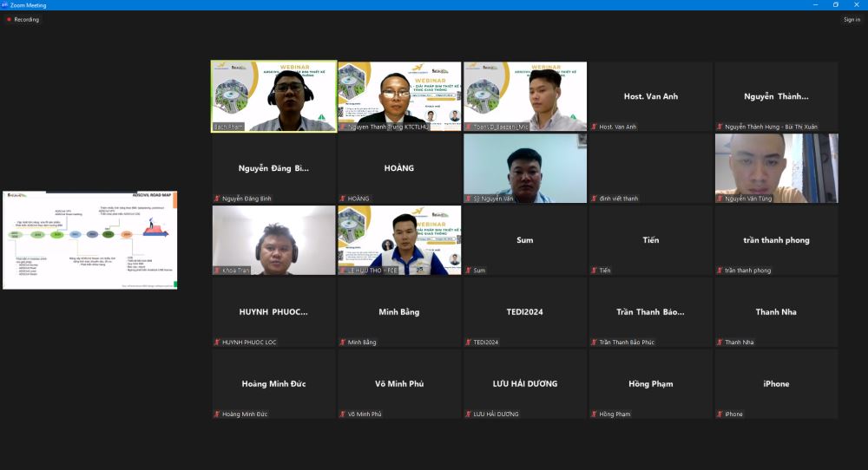The image size is (868, 470).
Task: Click muted mic icon for TEDI2024
Action: click(469, 343)
